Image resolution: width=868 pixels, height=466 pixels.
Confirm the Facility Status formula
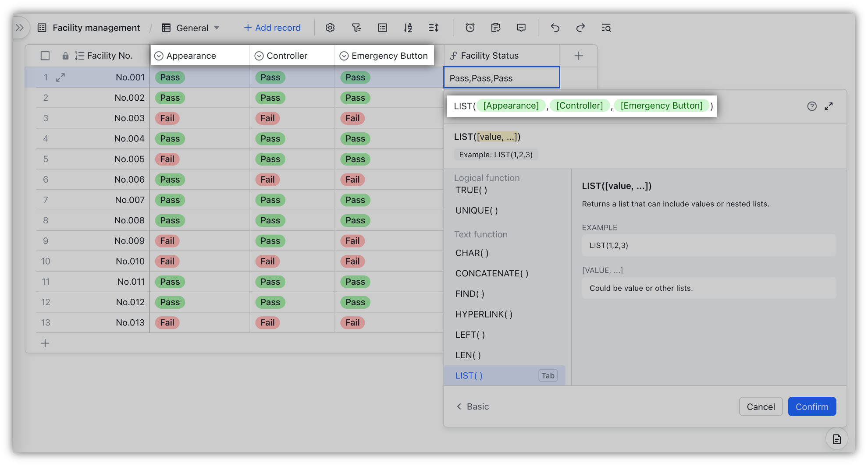(x=811, y=406)
